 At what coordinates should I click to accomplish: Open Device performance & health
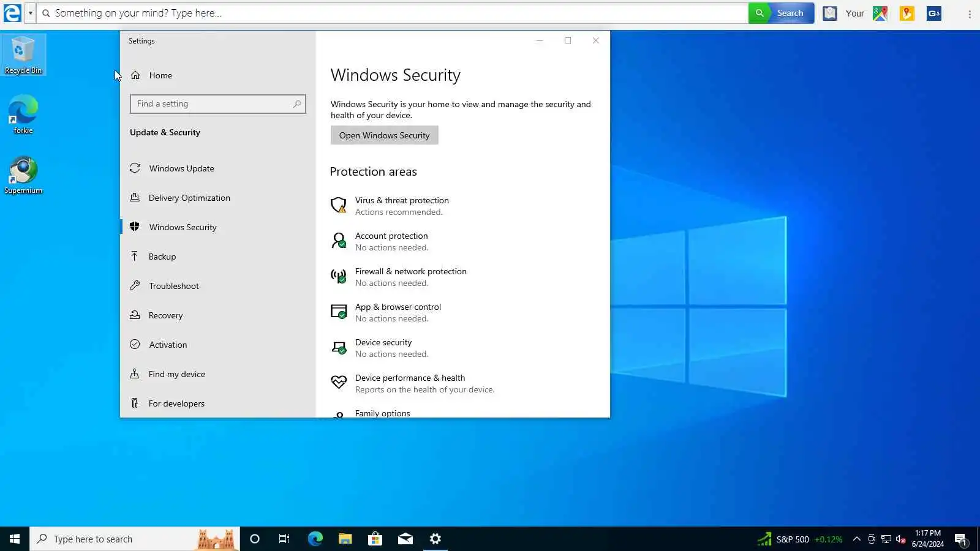[413, 383]
